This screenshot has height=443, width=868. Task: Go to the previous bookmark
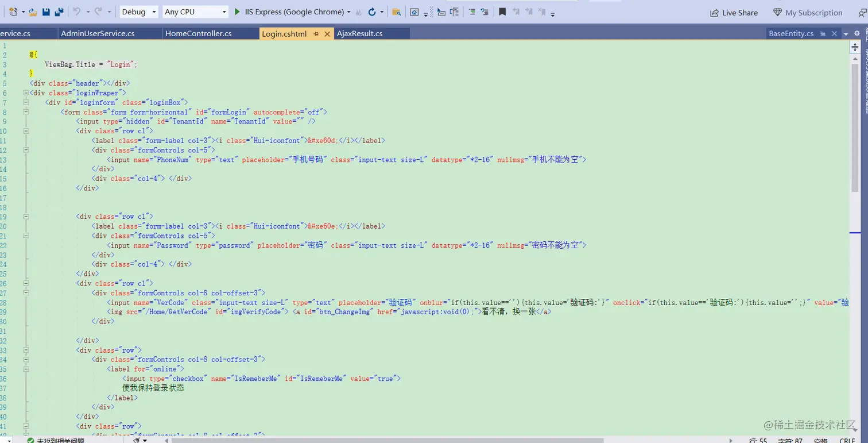click(516, 11)
